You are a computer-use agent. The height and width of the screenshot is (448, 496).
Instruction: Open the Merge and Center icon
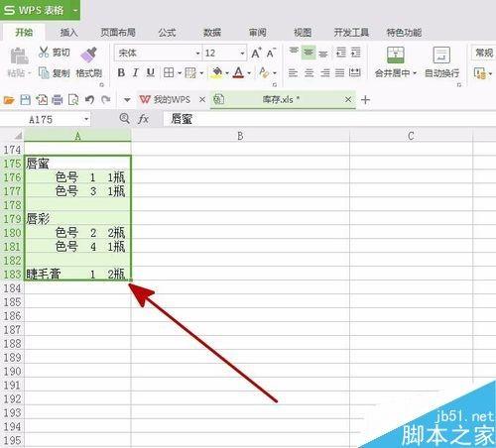coord(396,55)
